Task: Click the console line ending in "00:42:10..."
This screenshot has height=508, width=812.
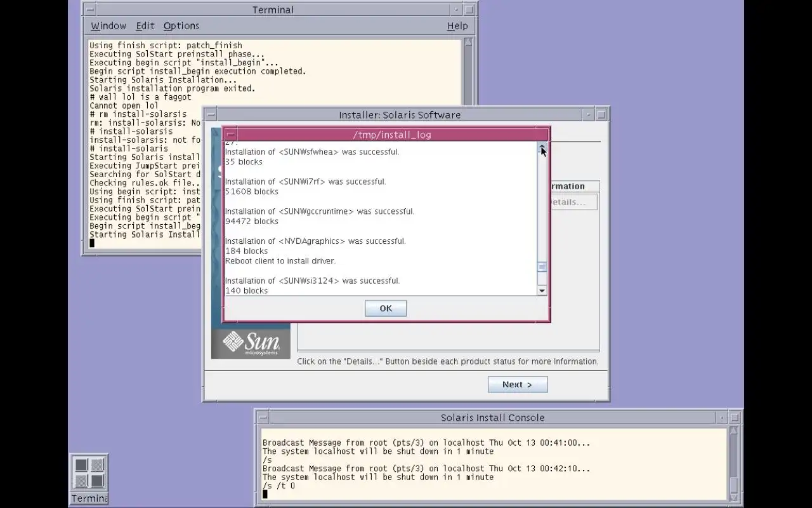Action: 426,469
